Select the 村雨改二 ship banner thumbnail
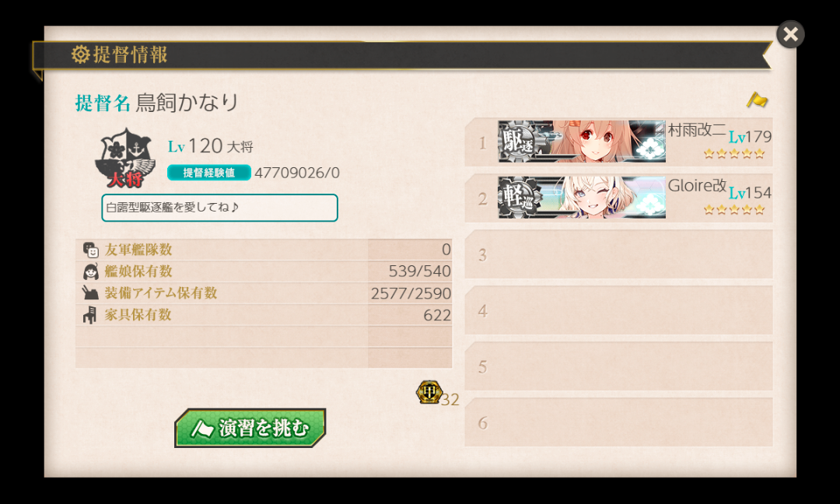 click(582, 142)
